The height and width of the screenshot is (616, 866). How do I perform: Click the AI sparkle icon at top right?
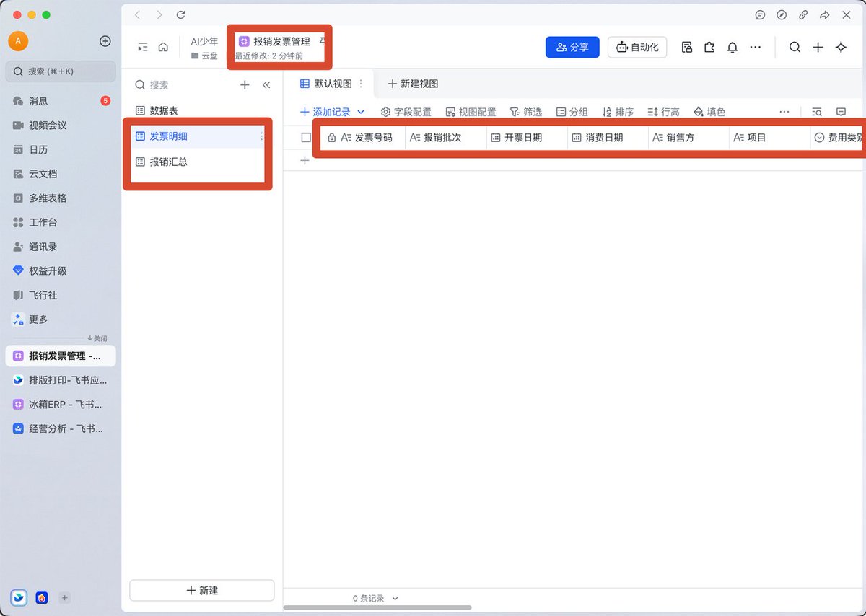pyautogui.click(x=841, y=48)
